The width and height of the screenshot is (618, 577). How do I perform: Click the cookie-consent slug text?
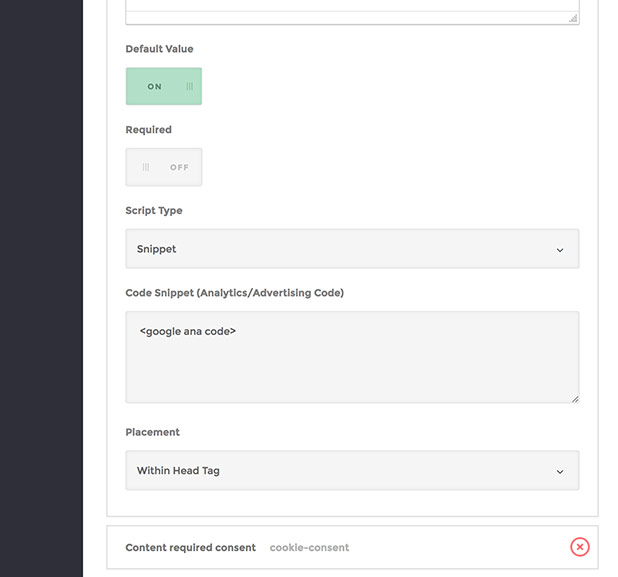tap(309, 547)
